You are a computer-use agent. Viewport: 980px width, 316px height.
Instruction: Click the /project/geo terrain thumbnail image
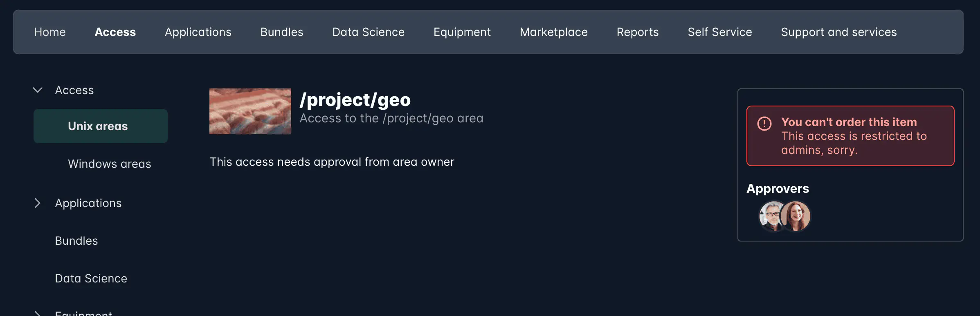250,111
